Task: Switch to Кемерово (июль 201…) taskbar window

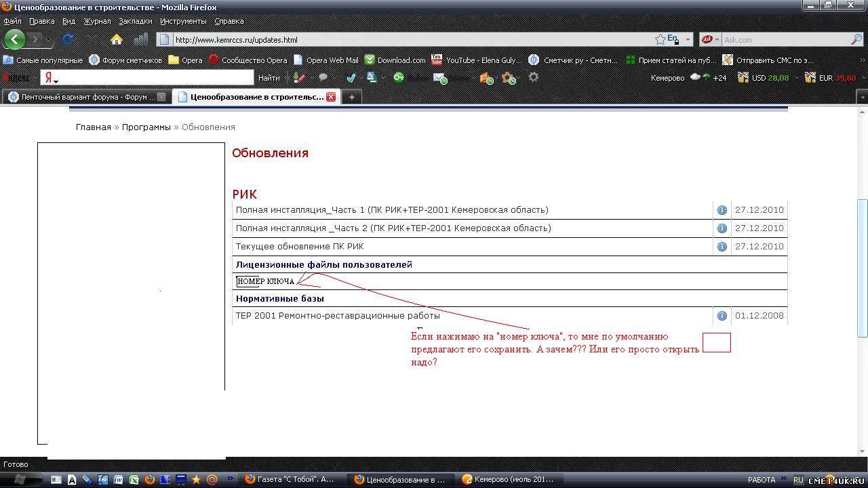Action: (x=509, y=479)
